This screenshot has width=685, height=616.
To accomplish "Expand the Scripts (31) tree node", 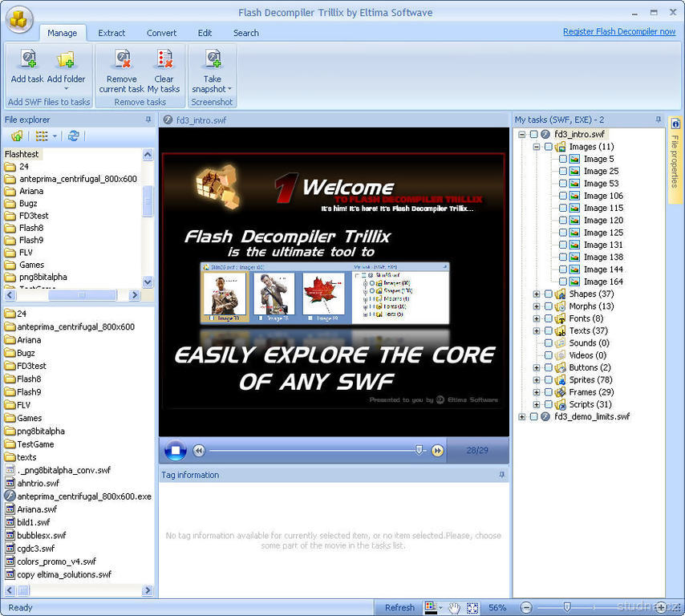I will click(537, 405).
